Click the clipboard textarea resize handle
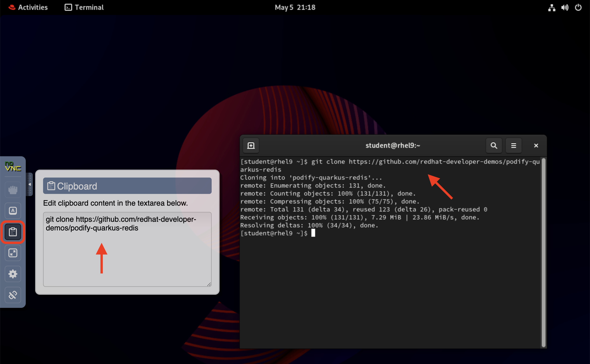This screenshot has width=590, height=364. [209, 284]
